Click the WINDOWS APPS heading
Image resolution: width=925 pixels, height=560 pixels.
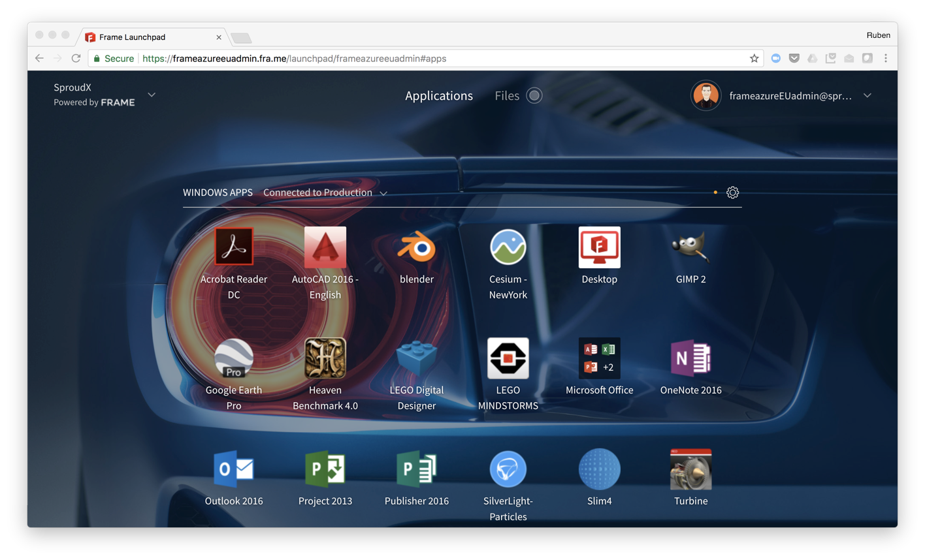pos(218,193)
